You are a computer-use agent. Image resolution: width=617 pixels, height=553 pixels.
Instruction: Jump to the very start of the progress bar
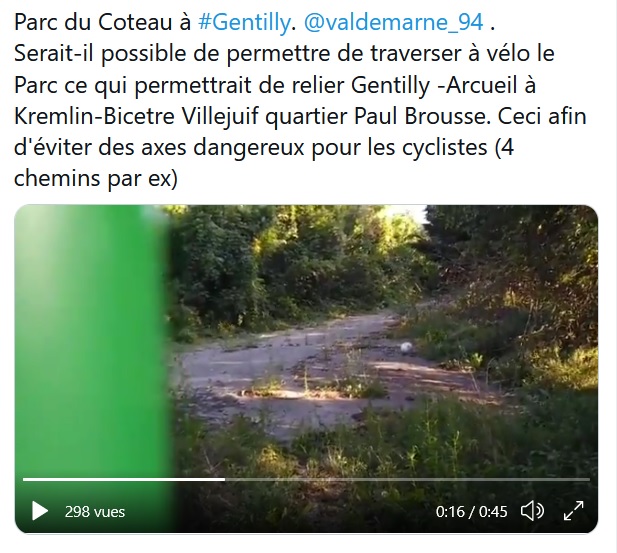pos(24,479)
